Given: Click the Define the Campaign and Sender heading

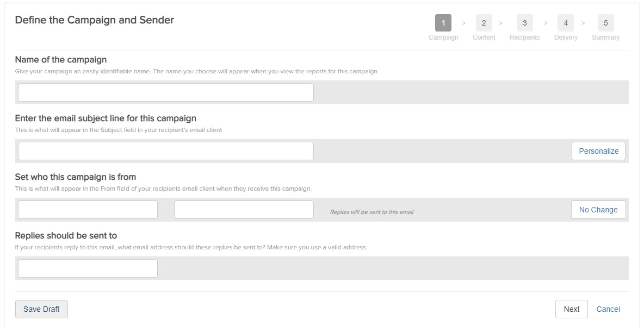Looking at the screenshot, I should tap(94, 20).
